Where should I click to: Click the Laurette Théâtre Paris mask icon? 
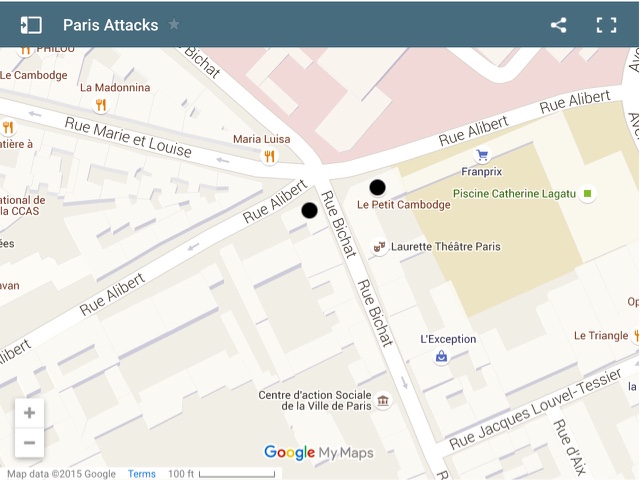379,247
